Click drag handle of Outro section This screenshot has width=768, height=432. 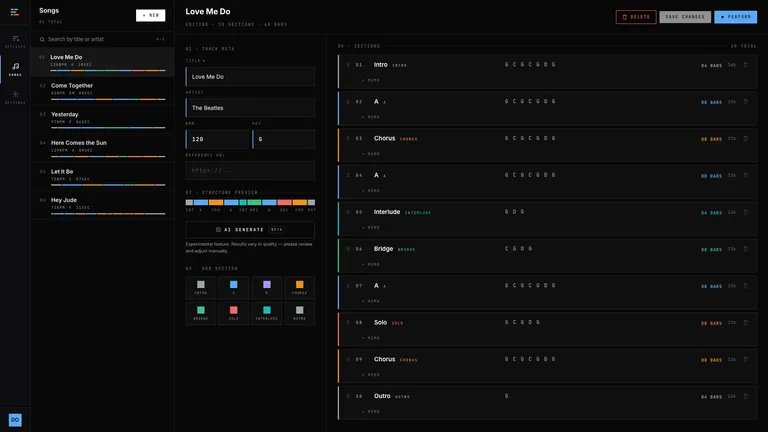[x=348, y=396]
